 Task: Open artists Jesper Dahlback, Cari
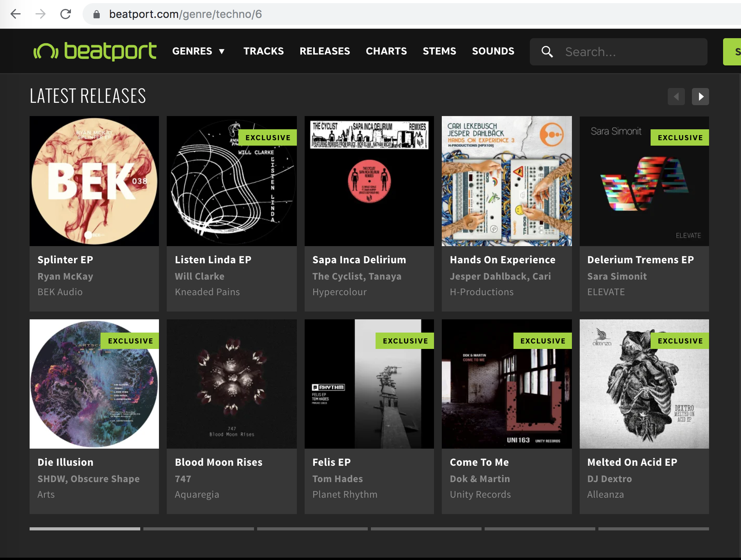click(x=500, y=276)
